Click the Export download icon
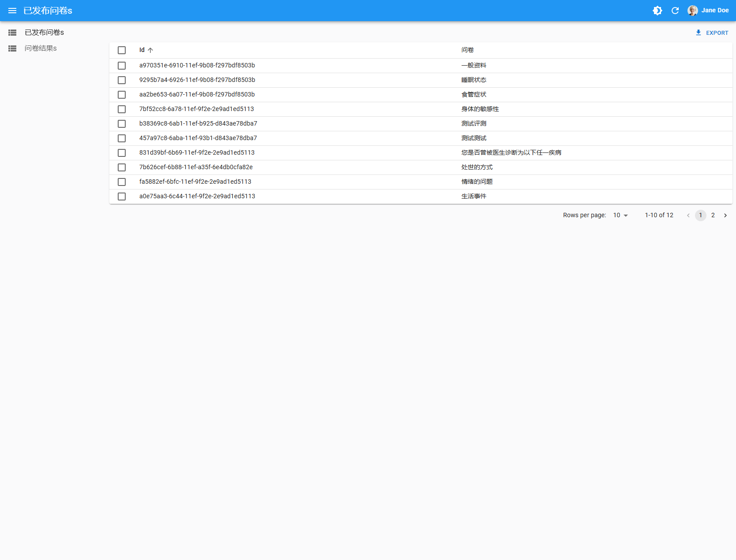Image resolution: width=736 pixels, height=560 pixels. click(x=699, y=33)
